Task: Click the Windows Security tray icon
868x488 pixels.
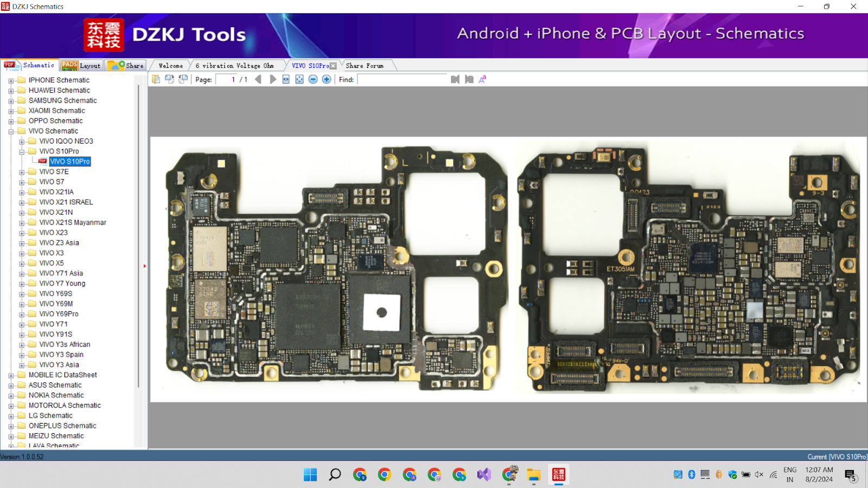Action: tap(732, 474)
